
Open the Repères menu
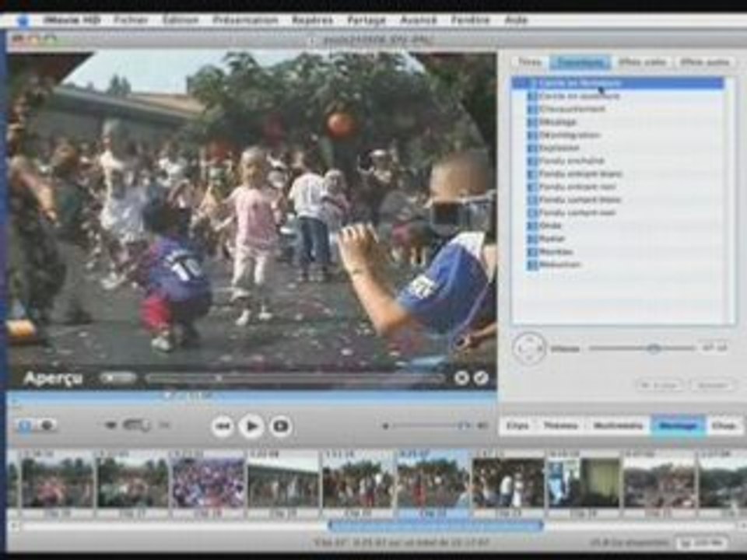pyautogui.click(x=312, y=20)
